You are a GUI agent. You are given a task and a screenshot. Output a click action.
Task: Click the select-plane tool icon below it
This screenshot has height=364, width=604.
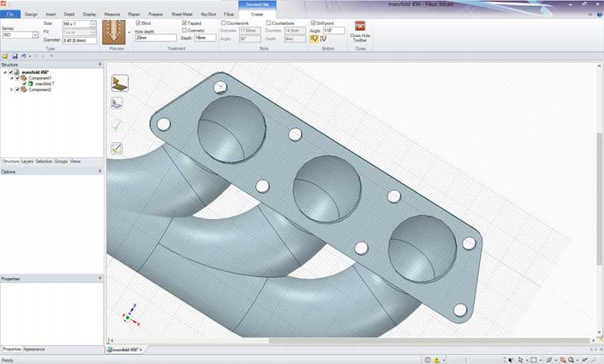click(x=117, y=103)
